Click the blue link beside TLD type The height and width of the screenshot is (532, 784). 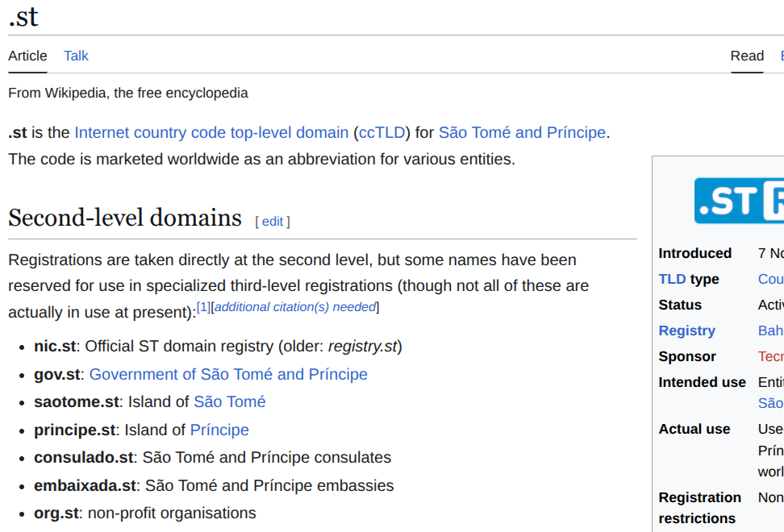click(770, 279)
